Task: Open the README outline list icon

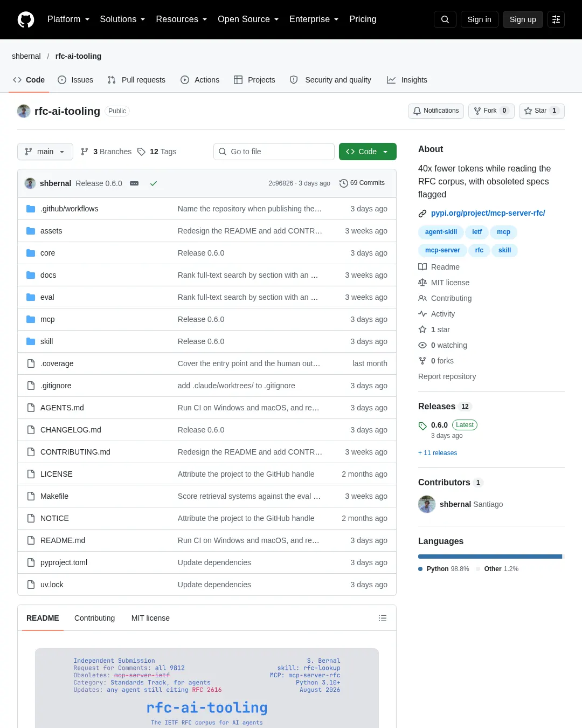Action: click(x=383, y=618)
